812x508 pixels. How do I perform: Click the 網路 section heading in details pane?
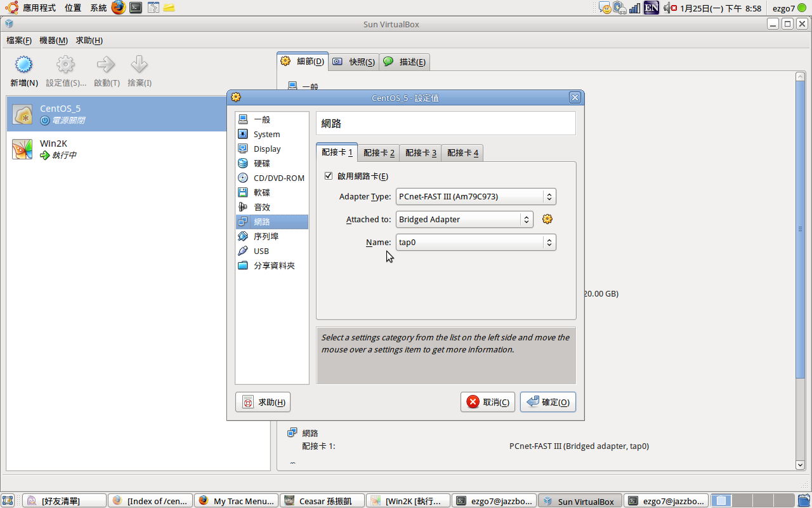click(x=310, y=433)
